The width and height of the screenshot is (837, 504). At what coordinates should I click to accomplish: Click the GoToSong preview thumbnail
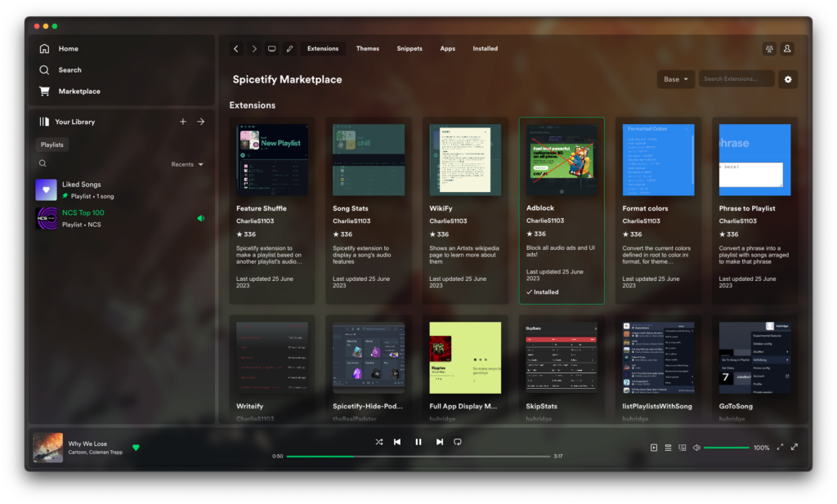754,357
